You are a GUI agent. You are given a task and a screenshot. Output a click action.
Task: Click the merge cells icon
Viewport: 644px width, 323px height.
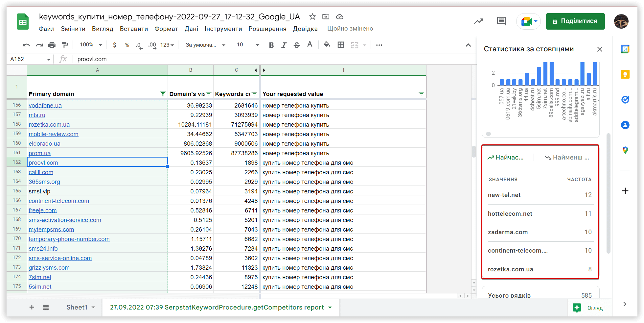click(355, 45)
